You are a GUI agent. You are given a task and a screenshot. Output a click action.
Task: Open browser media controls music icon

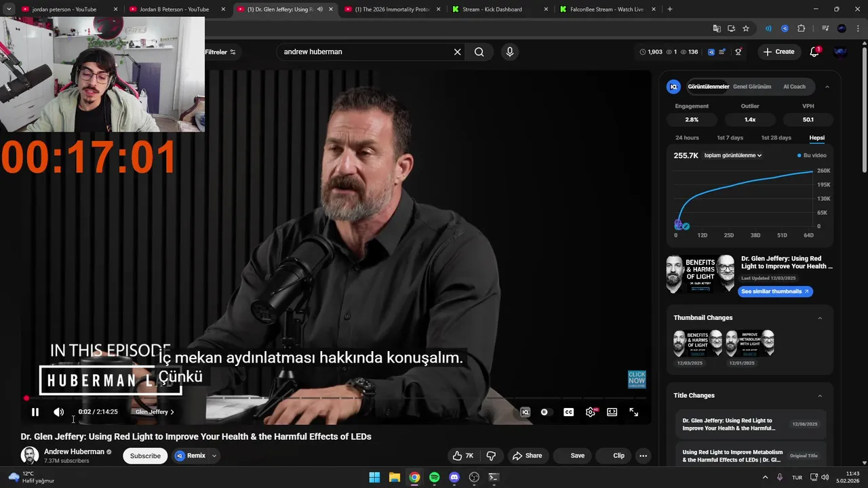[x=825, y=28]
